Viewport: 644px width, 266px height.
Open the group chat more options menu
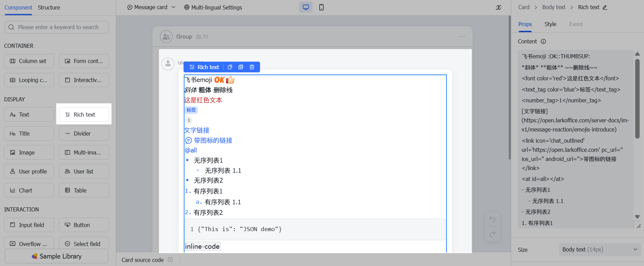pos(461,37)
